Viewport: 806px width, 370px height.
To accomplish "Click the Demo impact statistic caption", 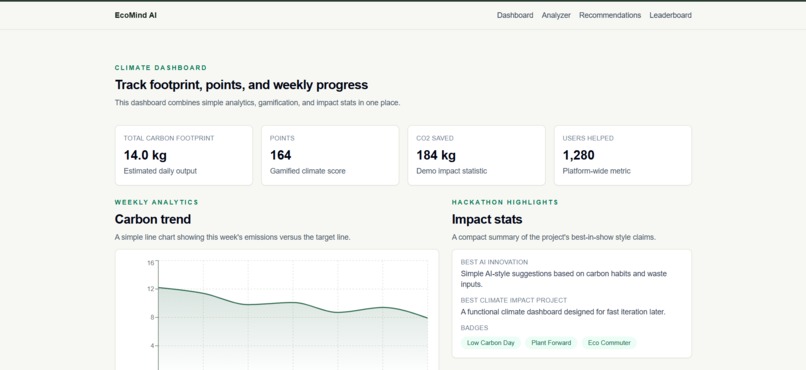I will pos(451,171).
